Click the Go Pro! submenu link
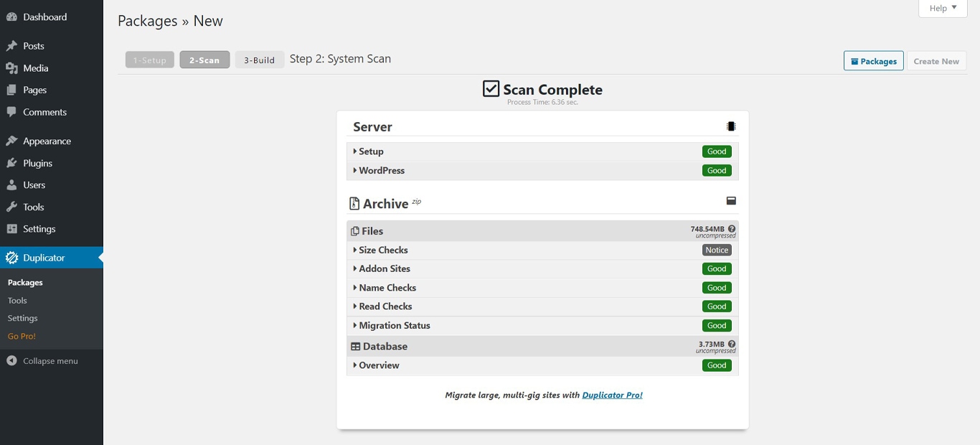The width and height of the screenshot is (980, 445). point(22,336)
